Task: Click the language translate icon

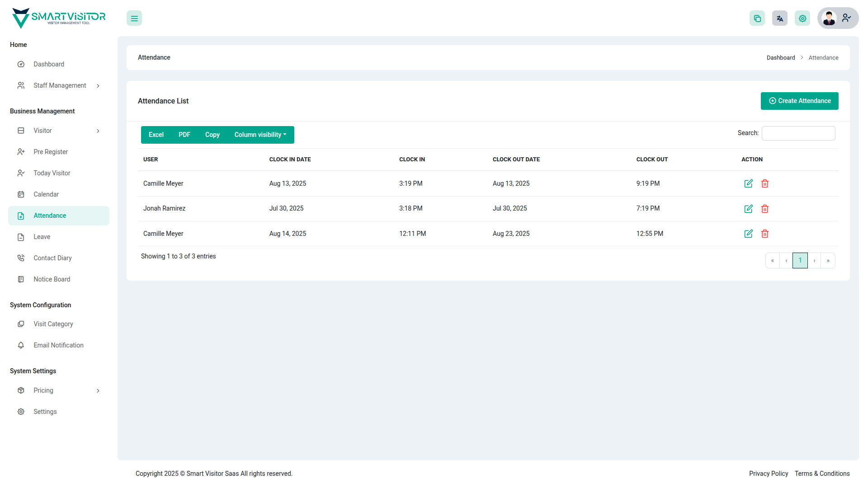Action: pos(780,19)
